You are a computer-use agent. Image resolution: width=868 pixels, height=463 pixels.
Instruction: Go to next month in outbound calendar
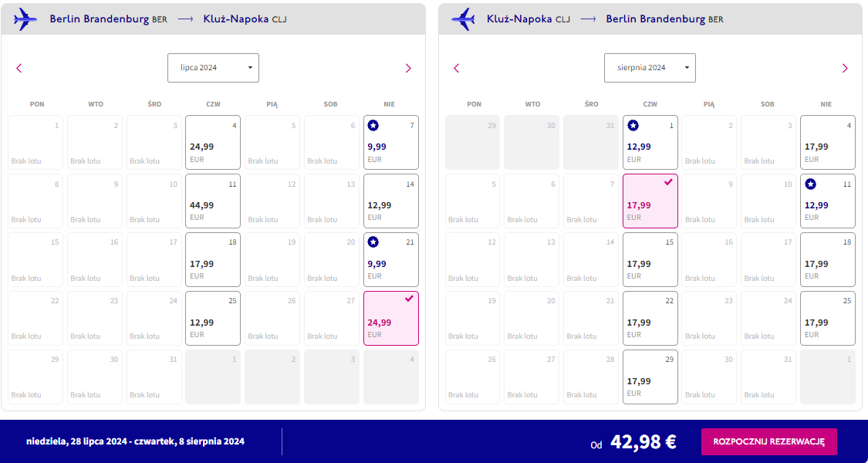(x=408, y=68)
